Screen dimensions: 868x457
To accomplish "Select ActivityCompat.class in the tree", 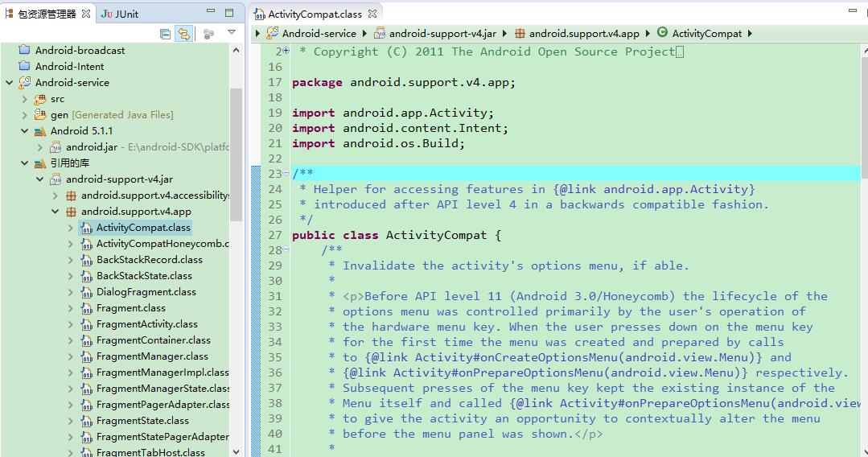I will (x=143, y=228).
